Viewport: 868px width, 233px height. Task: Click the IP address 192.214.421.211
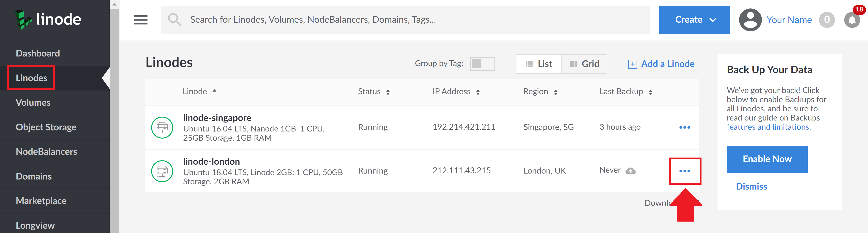pos(464,127)
